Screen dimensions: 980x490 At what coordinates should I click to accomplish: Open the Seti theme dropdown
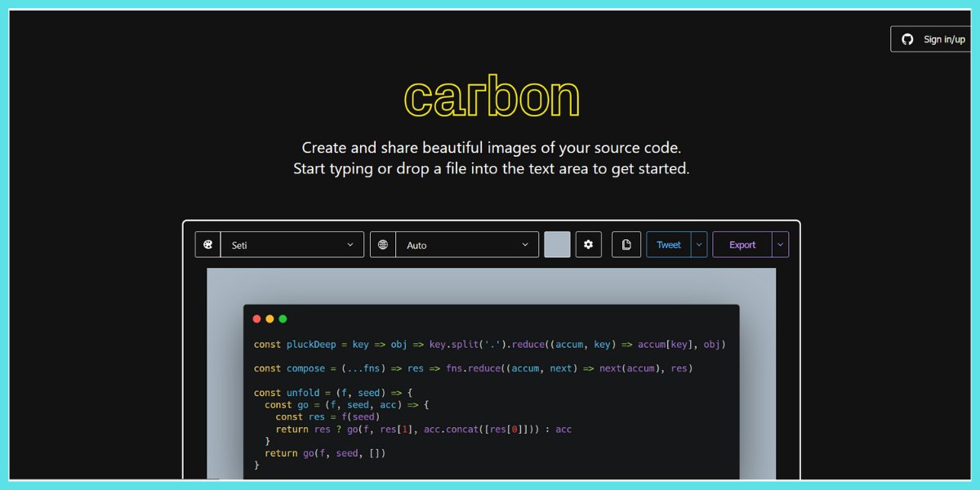point(292,244)
